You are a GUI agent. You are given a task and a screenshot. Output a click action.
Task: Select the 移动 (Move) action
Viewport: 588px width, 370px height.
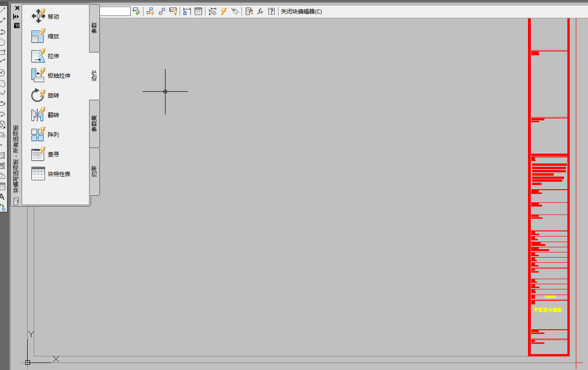(x=45, y=16)
